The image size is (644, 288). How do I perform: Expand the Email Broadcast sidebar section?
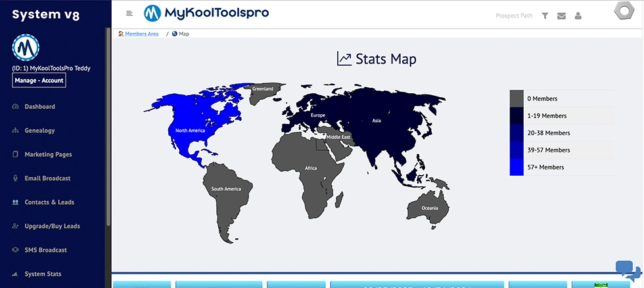47,178
